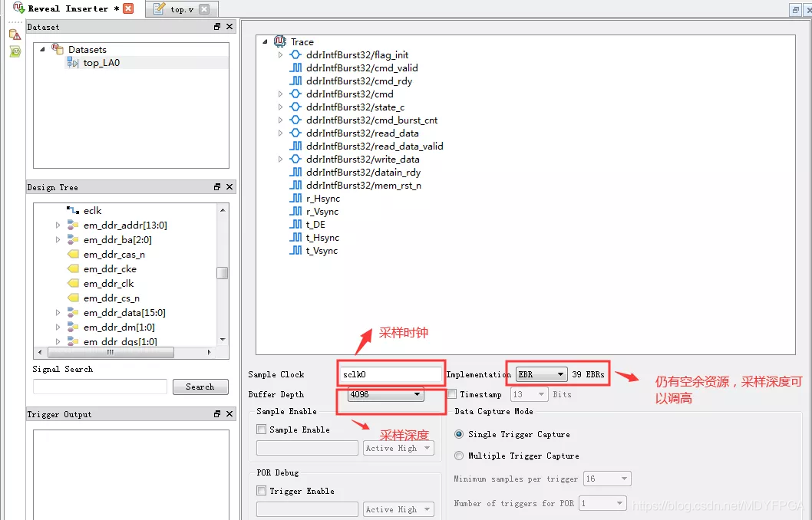Float the Trigger Output panel
Viewport: 812px width, 520px height.
click(x=217, y=414)
